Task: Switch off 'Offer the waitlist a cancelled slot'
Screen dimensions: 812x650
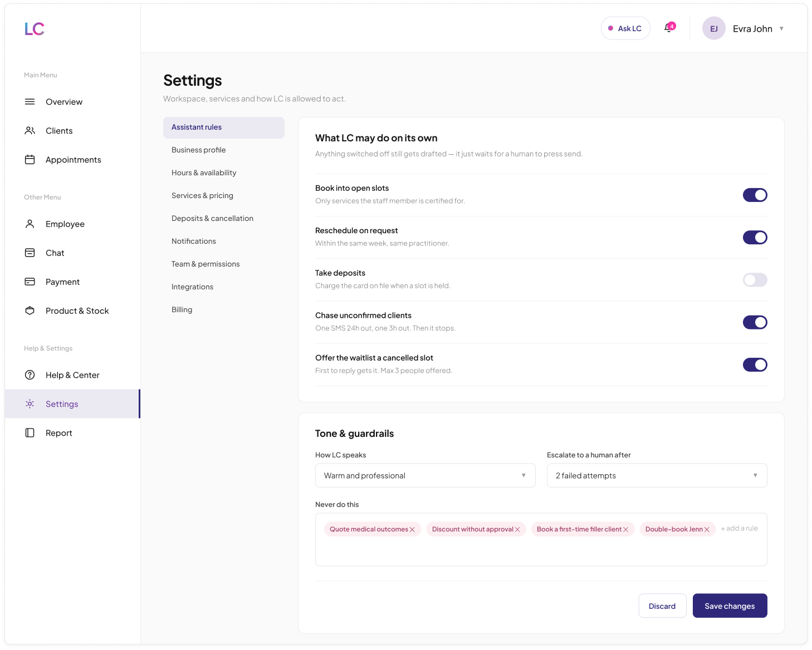Action: click(755, 365)
